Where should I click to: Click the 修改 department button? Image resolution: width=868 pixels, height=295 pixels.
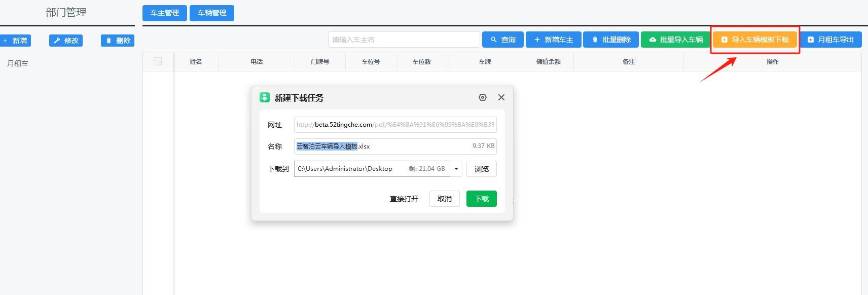click(x=66, y=41)
